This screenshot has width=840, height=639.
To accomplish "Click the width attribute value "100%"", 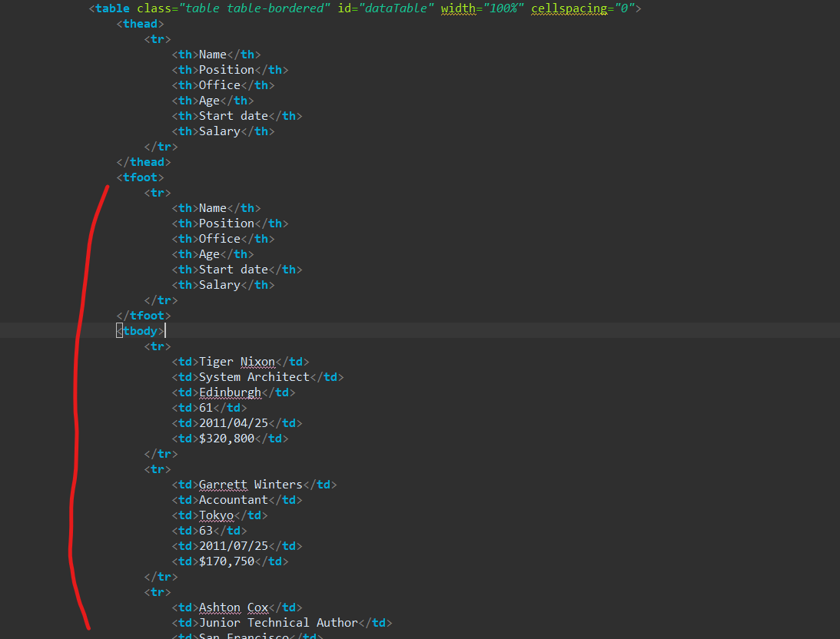I will click(x=503, y=8).
